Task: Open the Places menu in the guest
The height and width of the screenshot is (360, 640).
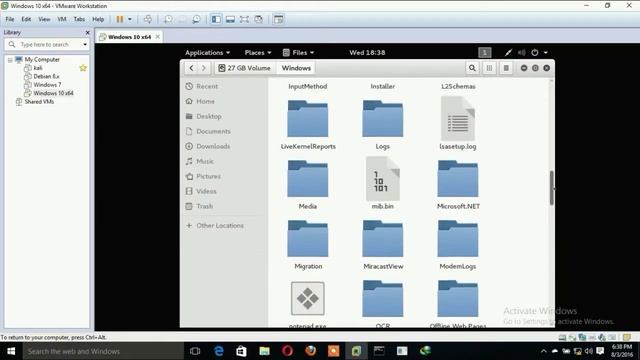Action: (x=258, y=53)
